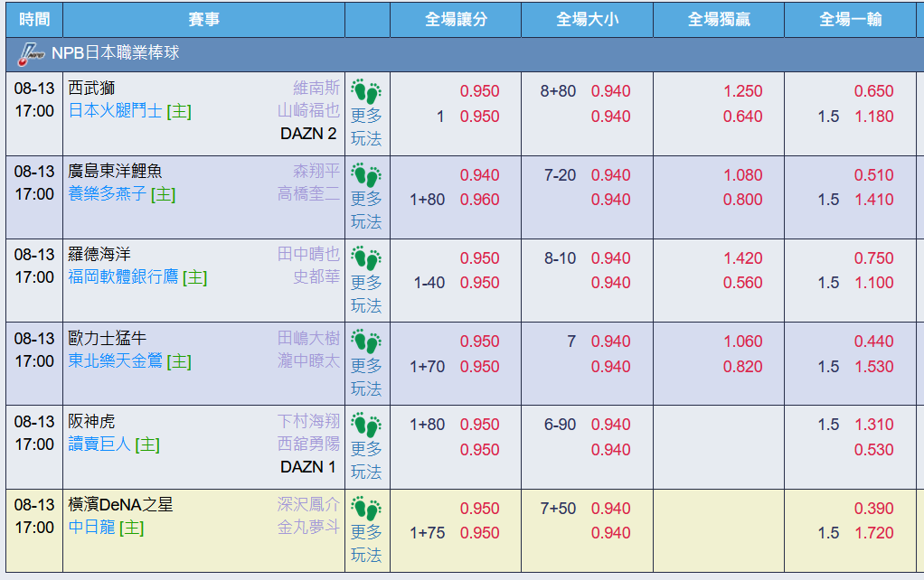Select 全場獨贏 column header
The width and height of the screenshot is (924, 580).
[x=719, y=20]
